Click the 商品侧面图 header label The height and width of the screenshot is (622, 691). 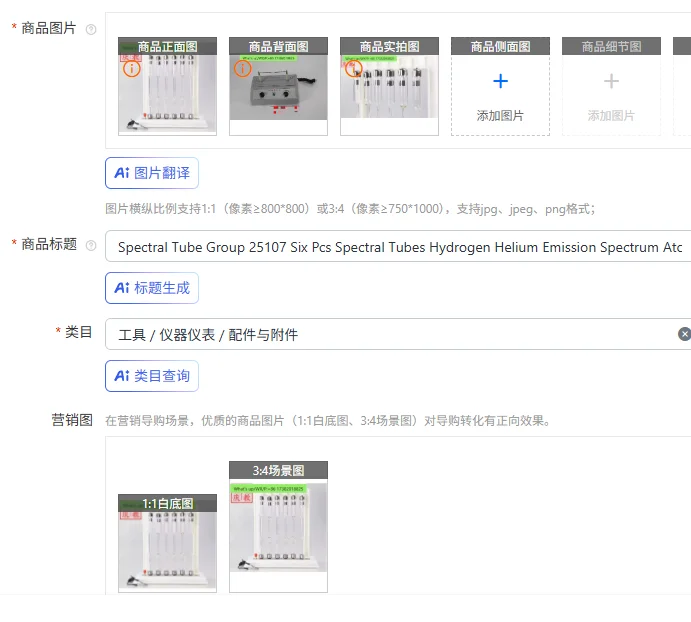(500, 46)
